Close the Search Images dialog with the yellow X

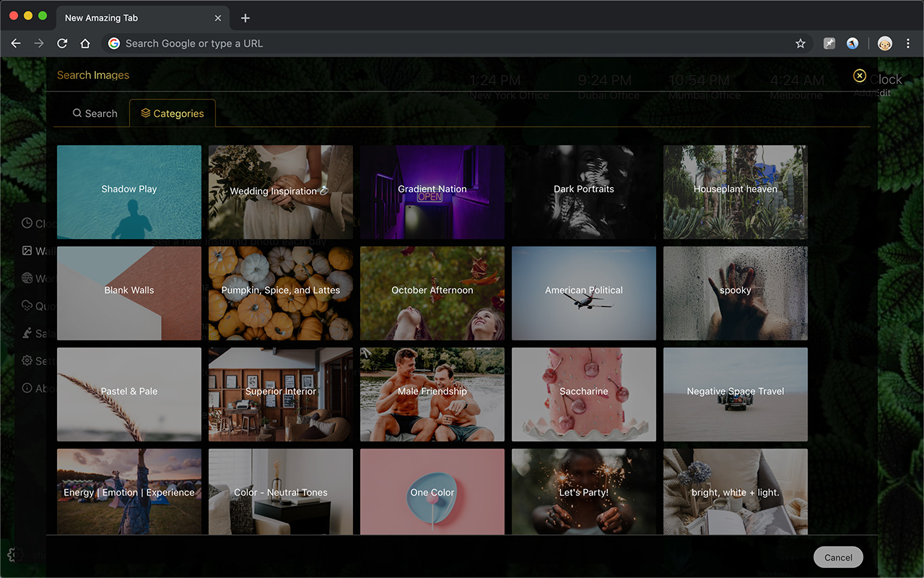(859, 76)
